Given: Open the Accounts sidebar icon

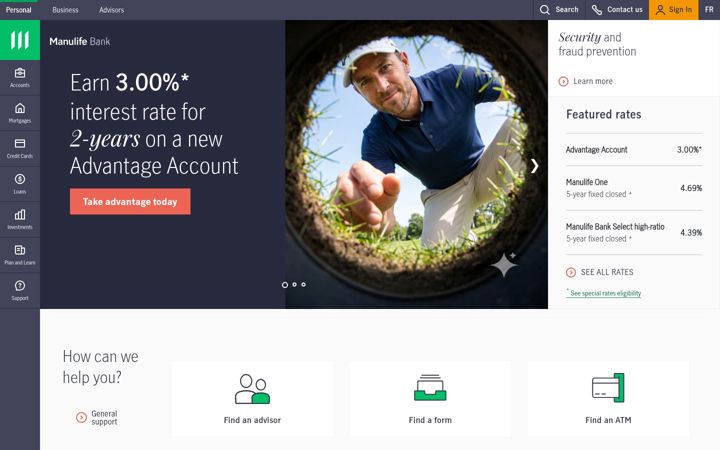Looking at the screenshot, I should (20, 73).
